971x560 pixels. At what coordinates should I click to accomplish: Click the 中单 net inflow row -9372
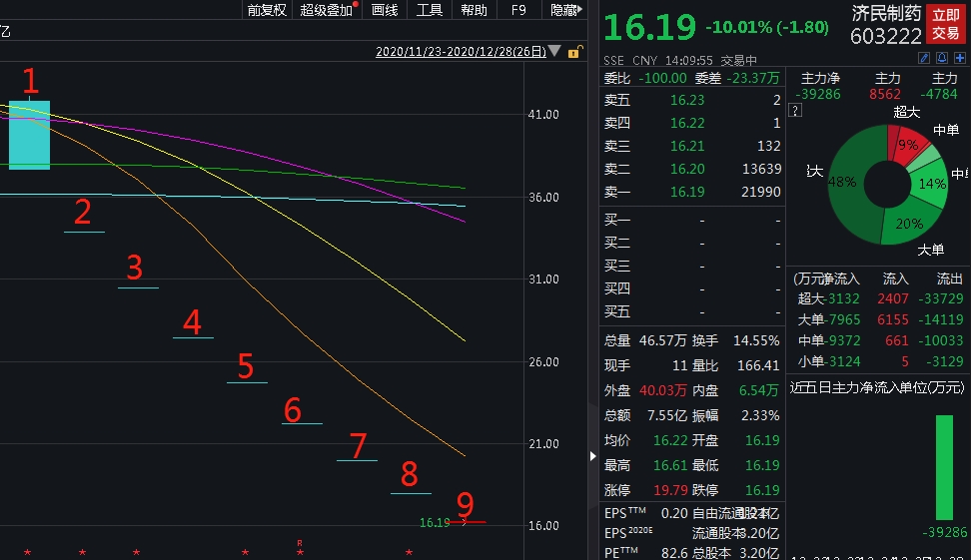click(880, 340)
